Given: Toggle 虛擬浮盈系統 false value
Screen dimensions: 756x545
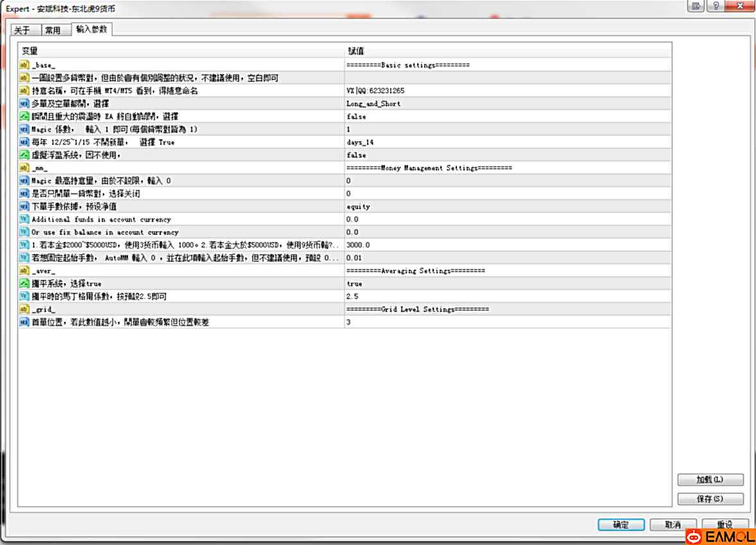Looking at the screenshot, I should (x=356, y=155).
